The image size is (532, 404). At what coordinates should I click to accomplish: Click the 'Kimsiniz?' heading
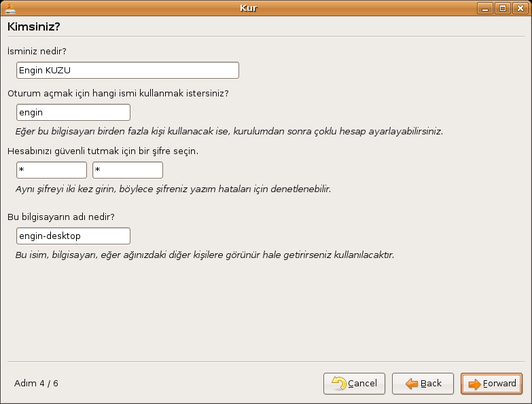pos(33,26)
